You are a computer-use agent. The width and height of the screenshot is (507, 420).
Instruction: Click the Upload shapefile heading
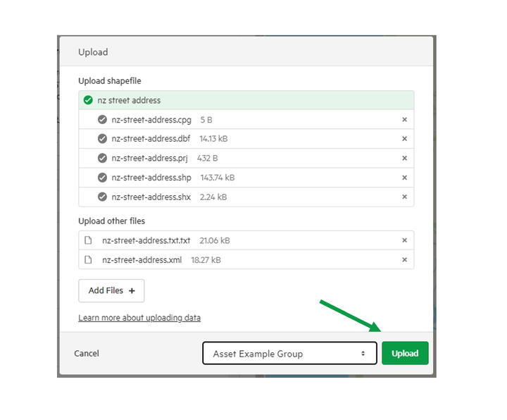[110, 81]
